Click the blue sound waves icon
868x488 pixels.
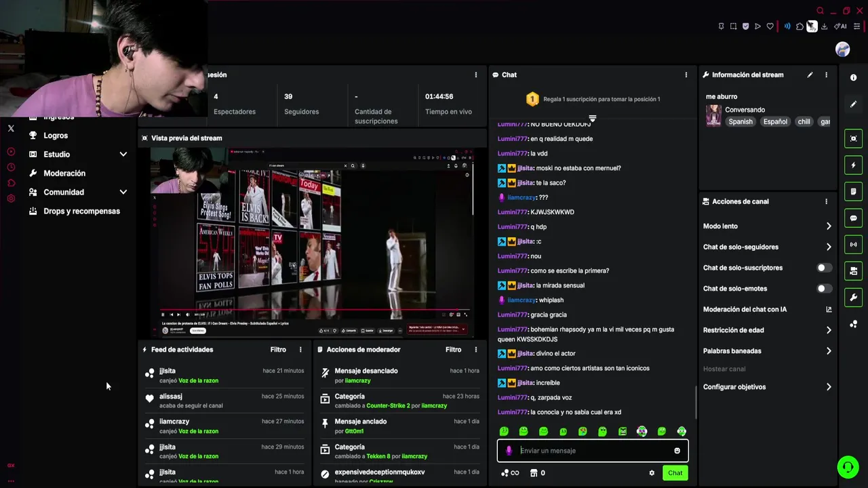[x=787, y=26]
